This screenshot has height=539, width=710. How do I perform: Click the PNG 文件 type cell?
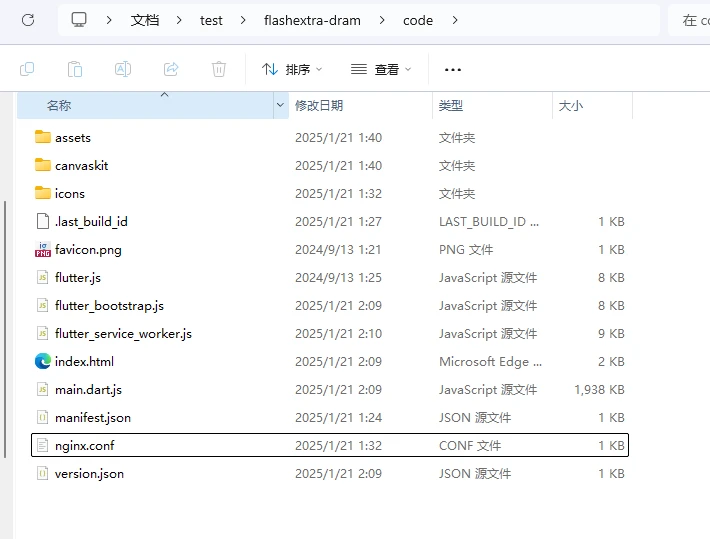pyautogui.click(x=466, y=250)
